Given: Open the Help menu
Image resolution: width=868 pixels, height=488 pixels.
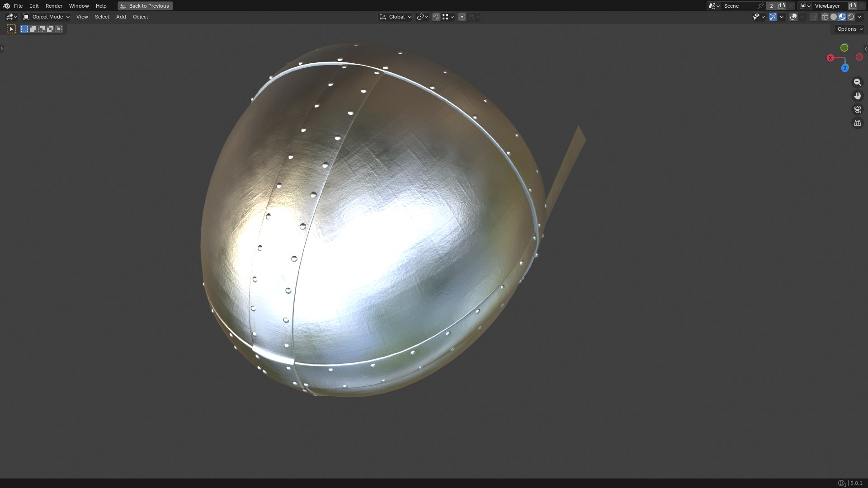Looking at the screenshot, I should tap(101, 6).
